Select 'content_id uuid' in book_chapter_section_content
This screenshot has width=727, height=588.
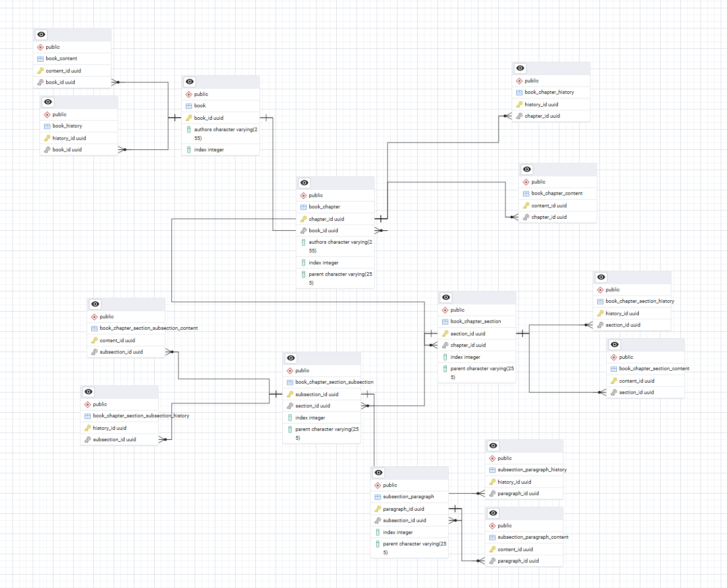pyautogui.click(x=646, y=381)
